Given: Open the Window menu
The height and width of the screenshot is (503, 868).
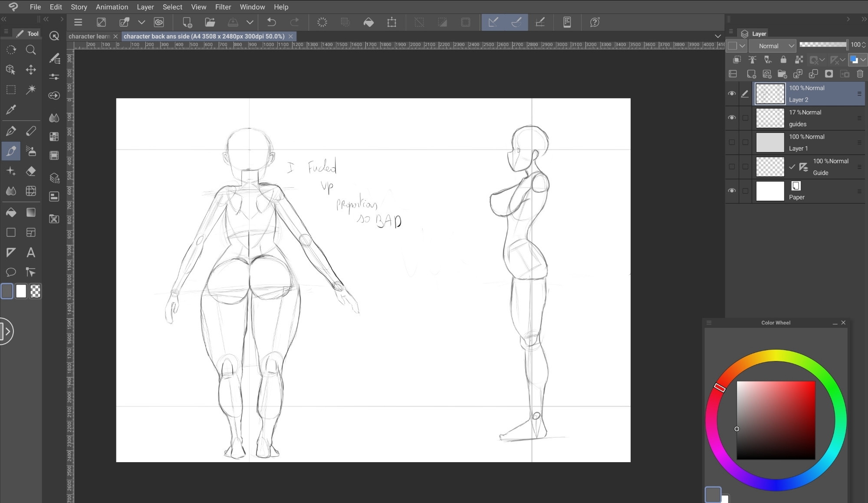Looking at the screenshot, I should tap(252, 7).
